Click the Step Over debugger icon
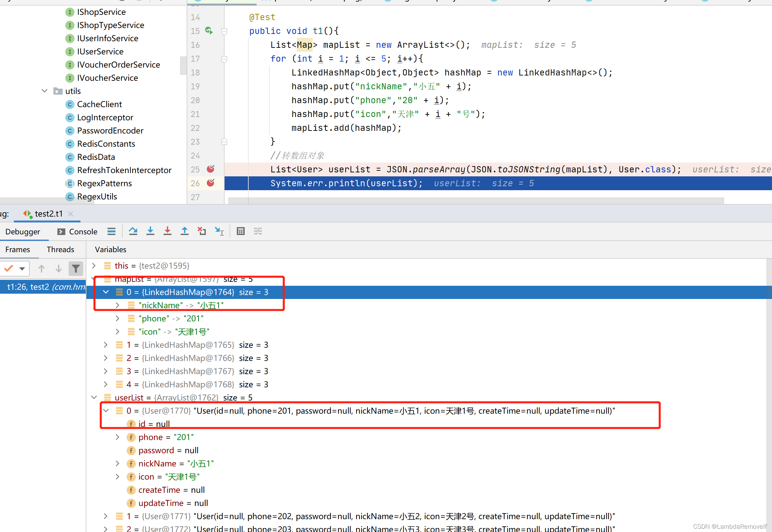The height and width of the screenshot is (532, 772). tap(133, 231)
